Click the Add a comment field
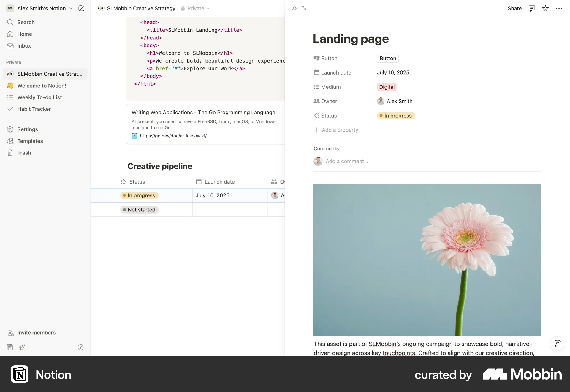The height and width of the screenshot is (392, 570). (347, 161)
